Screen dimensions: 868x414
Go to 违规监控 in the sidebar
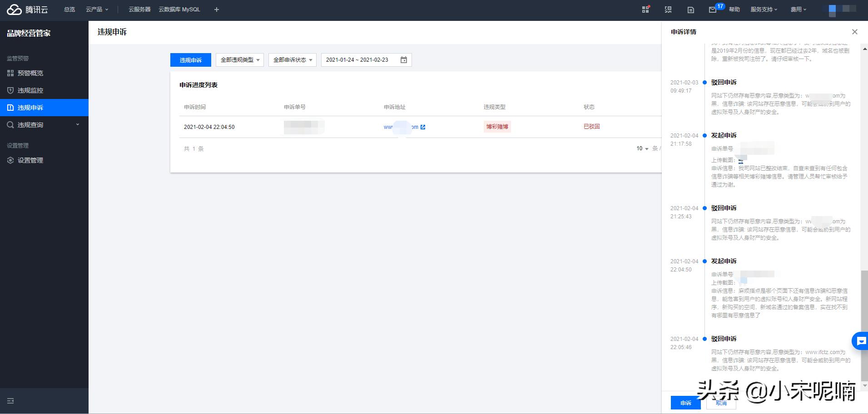(x=30, y=90)
